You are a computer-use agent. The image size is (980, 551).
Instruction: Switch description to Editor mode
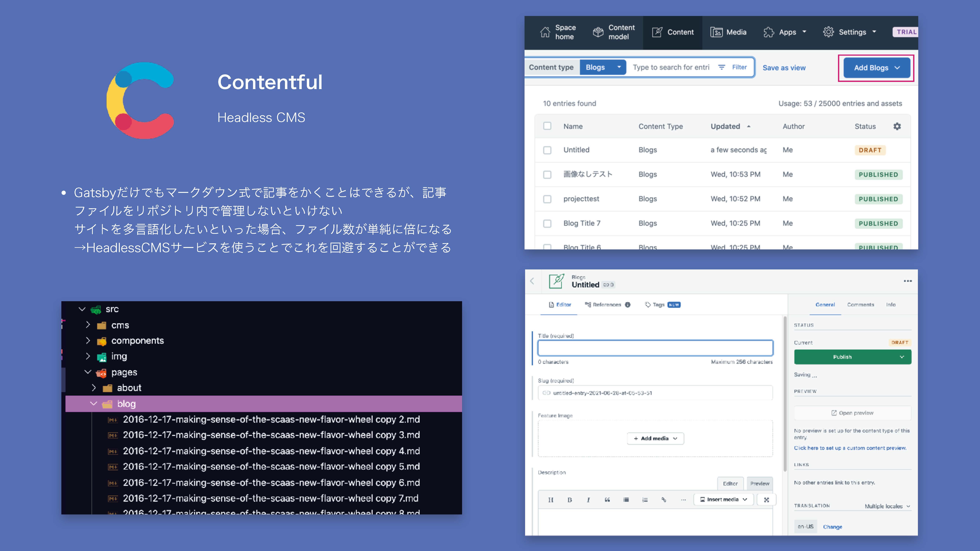[730, 484]
